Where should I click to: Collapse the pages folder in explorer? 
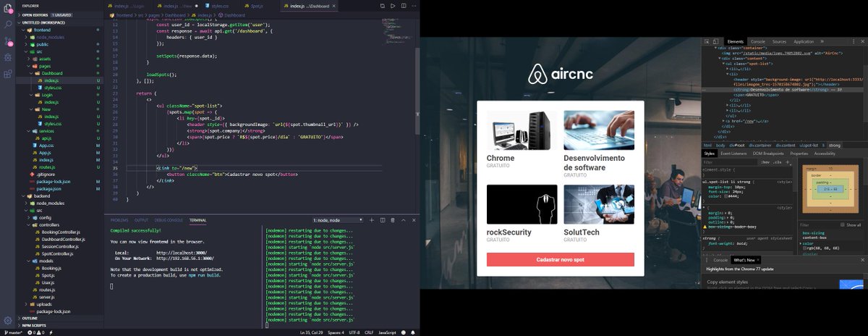(46, 66)
